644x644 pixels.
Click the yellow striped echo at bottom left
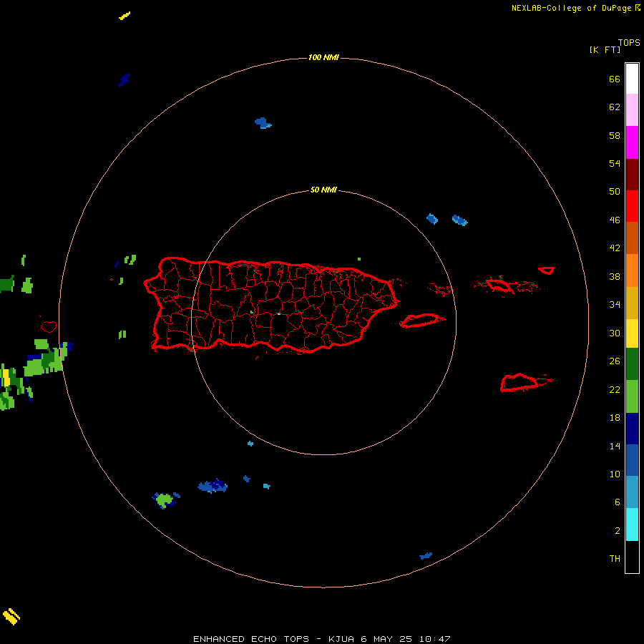pyautogui.click(x=11, y=617)
